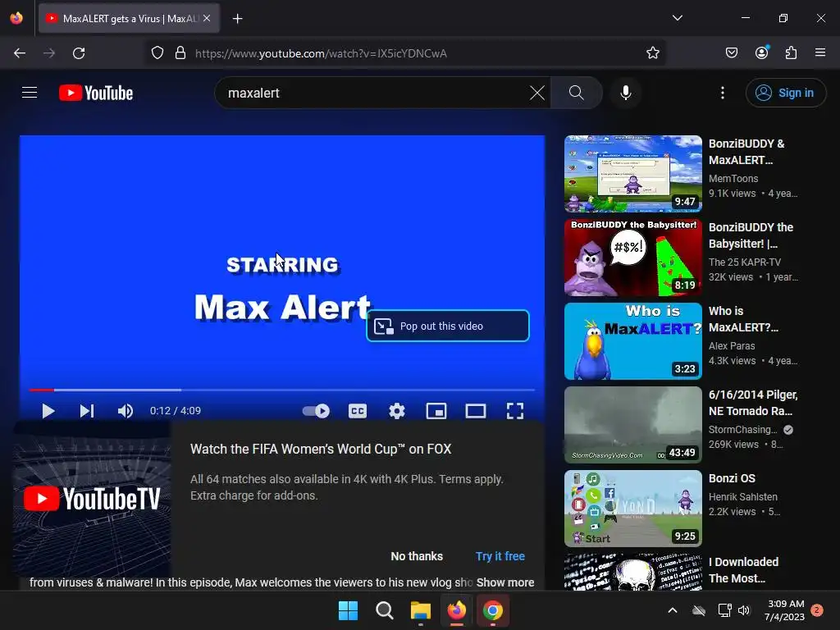The height and width of the screenshot is (630, 840).
Task: Play the video
Action: 48,411
